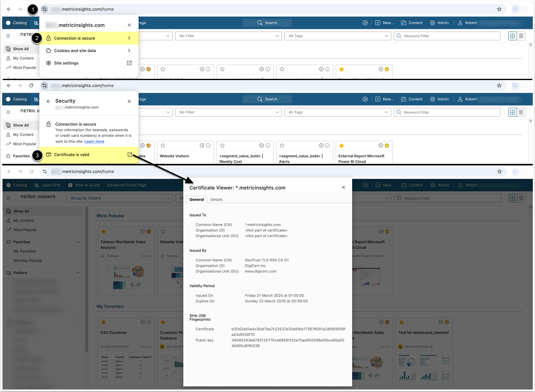Open the New... menu in the site-info menu screenshot
Viewport: 535px width, 392px height.
[384, 23]
